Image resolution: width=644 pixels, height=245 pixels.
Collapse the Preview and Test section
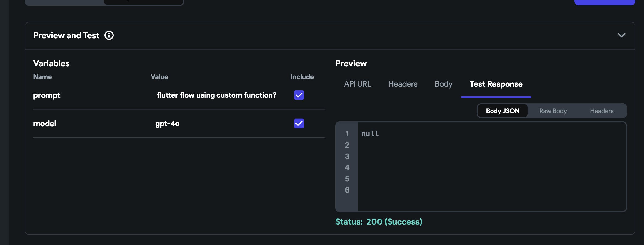621,35
